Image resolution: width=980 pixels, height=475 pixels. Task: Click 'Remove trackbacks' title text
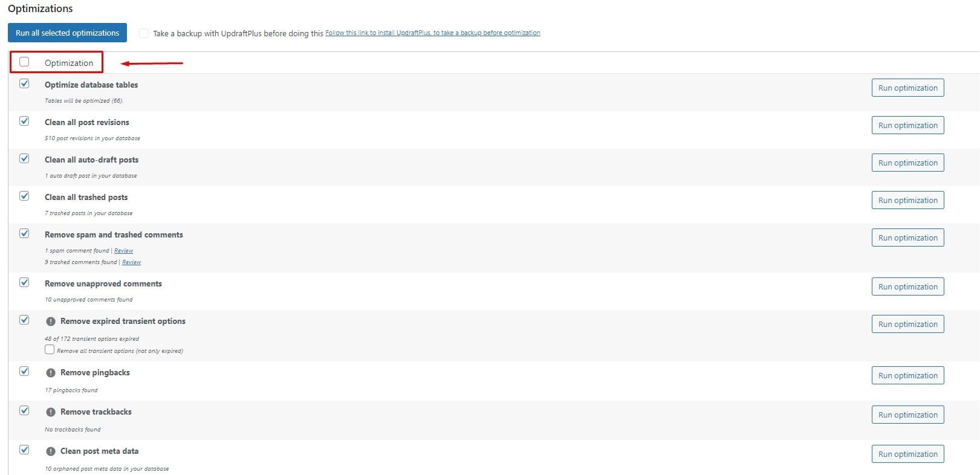click(96, 412)
